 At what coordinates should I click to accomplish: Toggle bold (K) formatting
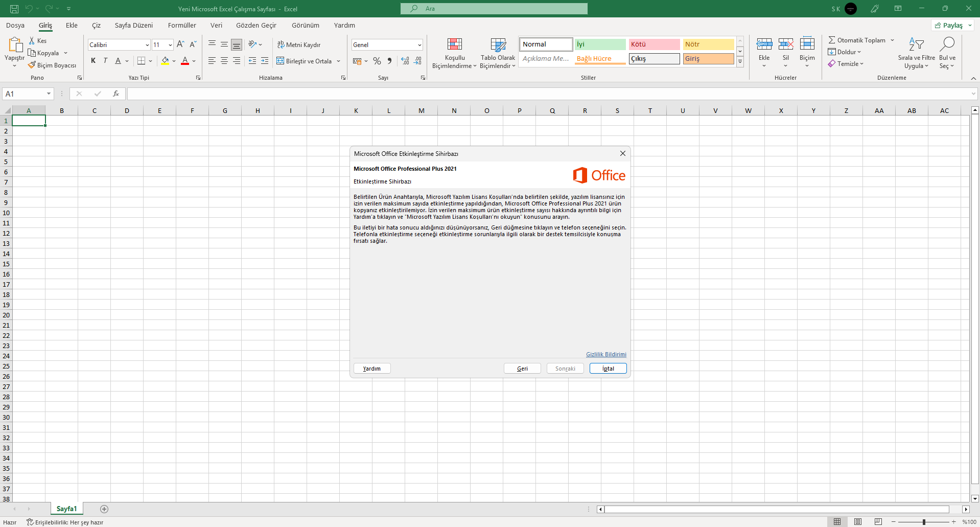pyautogui.click(x=93, y=61)
